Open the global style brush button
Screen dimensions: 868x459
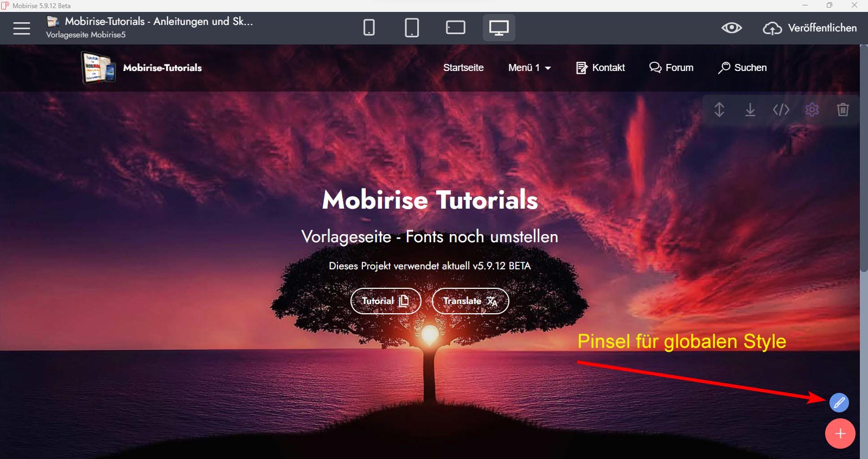coord(839,403)
